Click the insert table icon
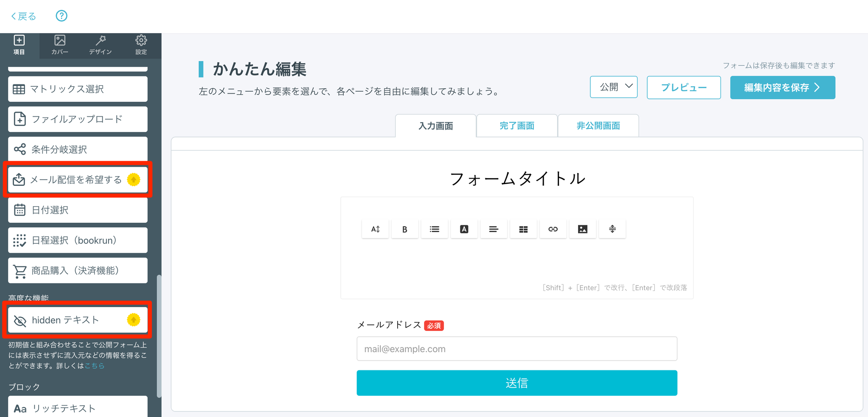Screen dimensions: 868x417 click(x=523, y=229)
